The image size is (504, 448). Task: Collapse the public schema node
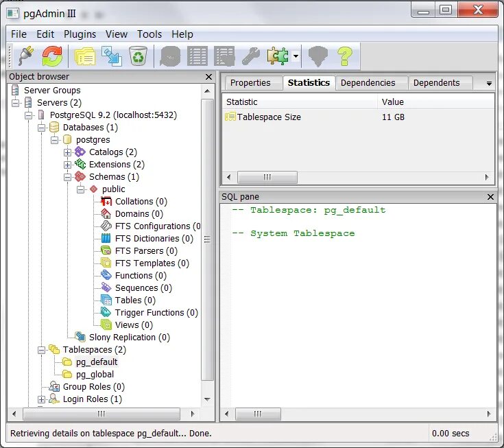coord(80,189)
